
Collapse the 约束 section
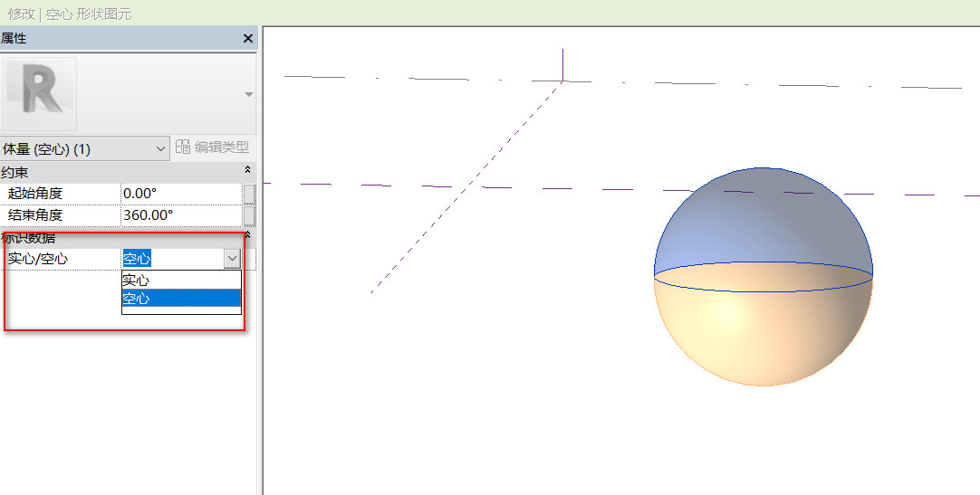[x=247, y=170]
